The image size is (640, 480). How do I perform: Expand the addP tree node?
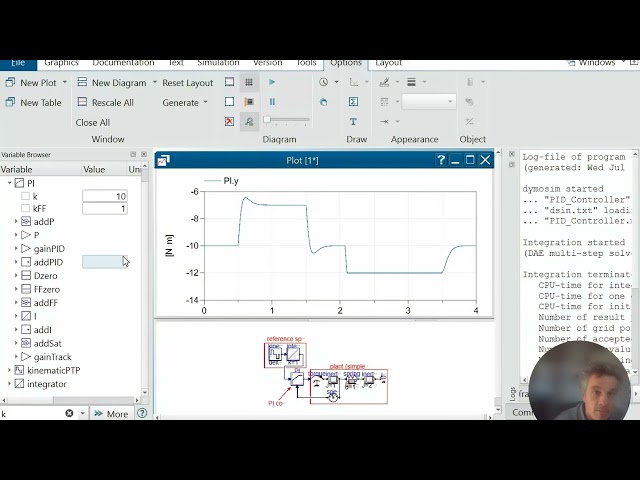pyautogui.click(x=16, y=221)
